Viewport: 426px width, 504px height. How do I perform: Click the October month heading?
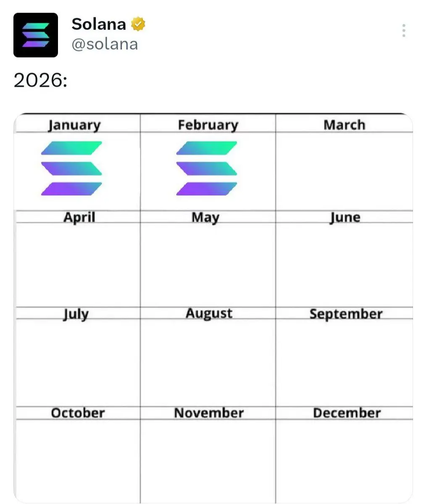(x=78, y=413)
